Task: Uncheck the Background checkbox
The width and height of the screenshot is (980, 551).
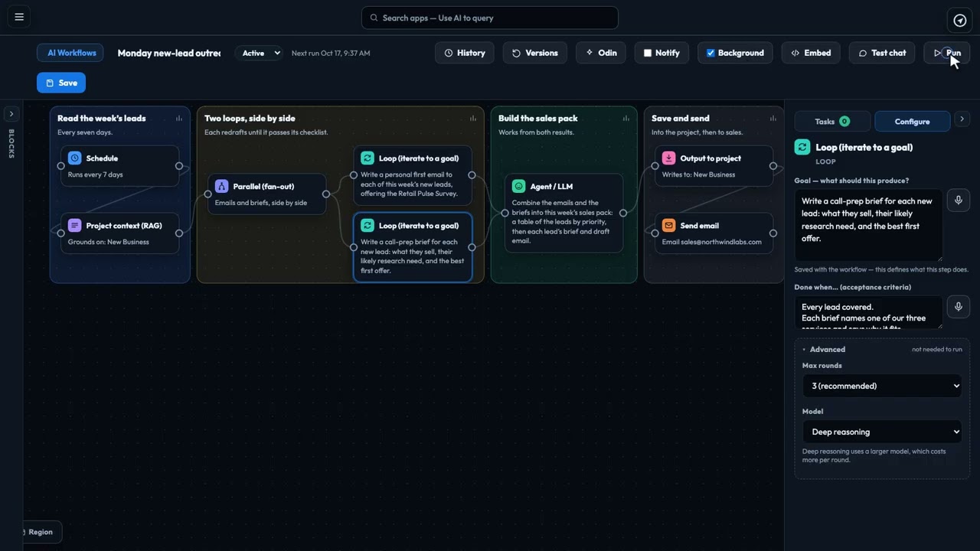Action: [710, 53]
